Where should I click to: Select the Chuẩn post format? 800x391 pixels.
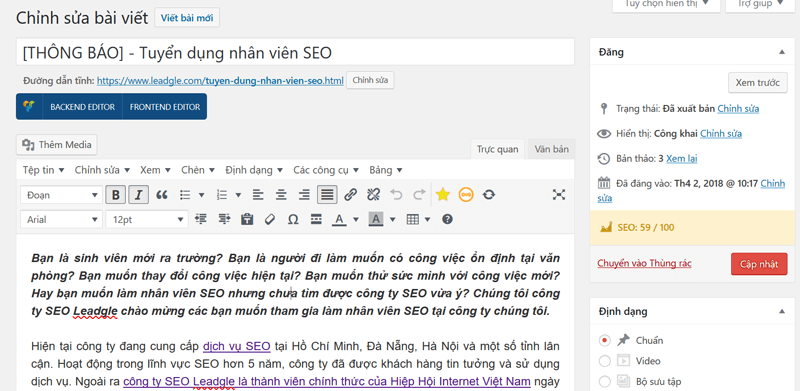tap(605, 340)
